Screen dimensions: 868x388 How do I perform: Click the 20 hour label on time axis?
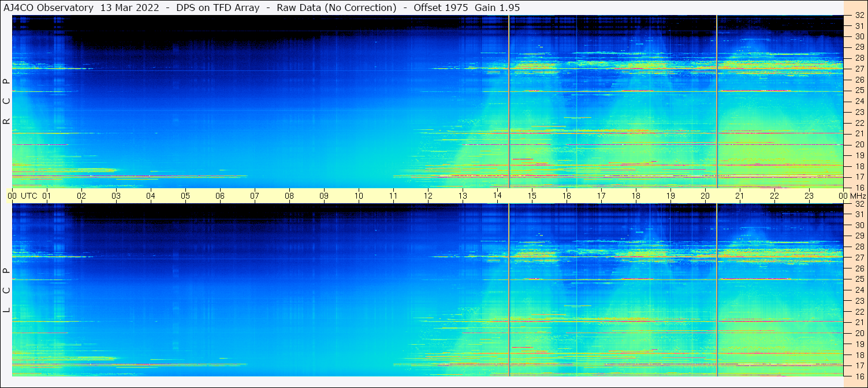pos(705,196)
